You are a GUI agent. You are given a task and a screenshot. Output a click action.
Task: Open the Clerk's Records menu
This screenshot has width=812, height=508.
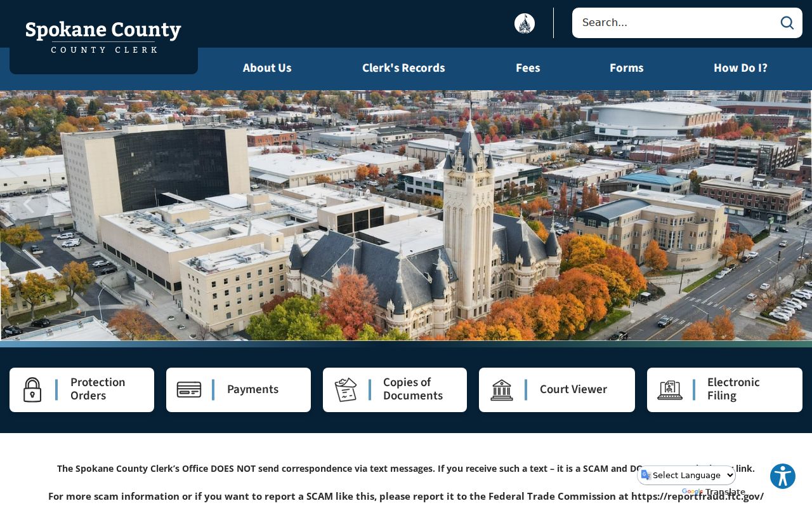[403, 68]
